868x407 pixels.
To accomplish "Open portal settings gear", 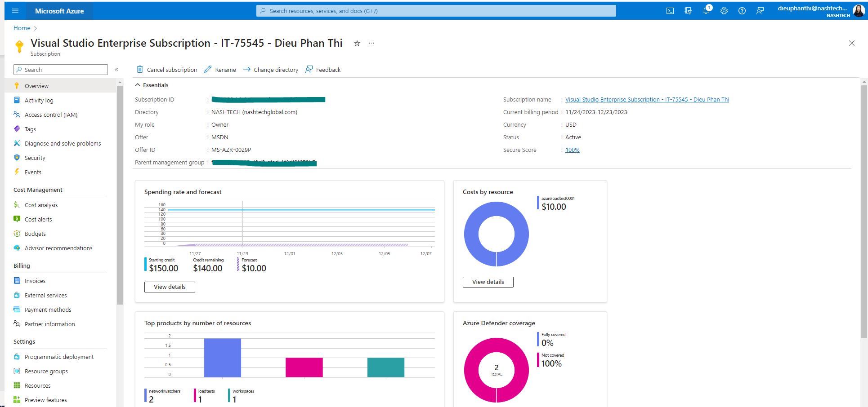I will pyautogui.click(x=724, y=11).
